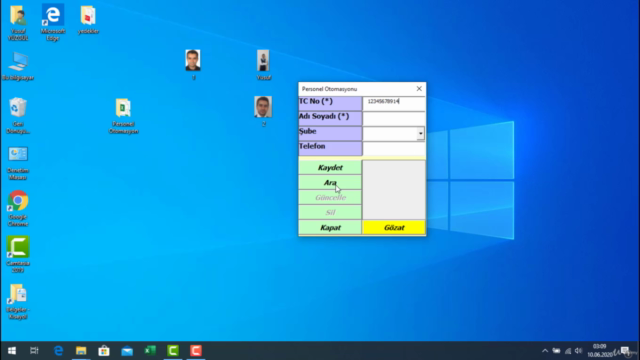Open the notification center icon
Image resolution: width=640 pixels, height=360 pixels.
(625, 351)
